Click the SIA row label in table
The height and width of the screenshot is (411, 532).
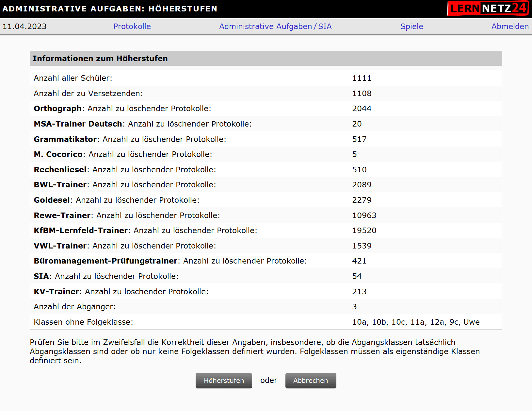[x=106, y=276]
